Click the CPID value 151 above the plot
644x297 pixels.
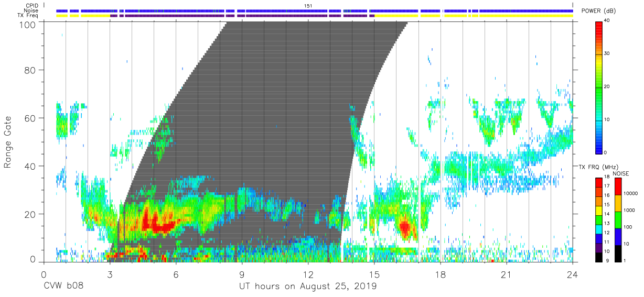308,5
